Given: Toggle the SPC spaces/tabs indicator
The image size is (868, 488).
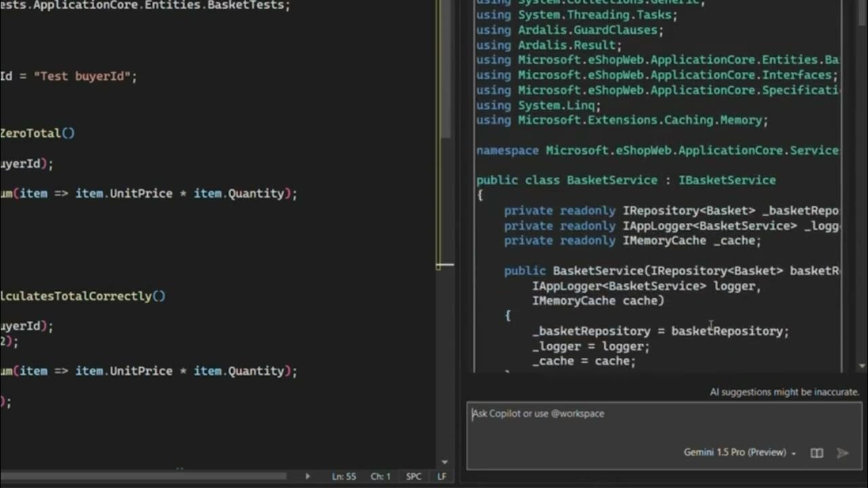Looking at the screenshot, I should pyautogui.click(x=414, y=476).
